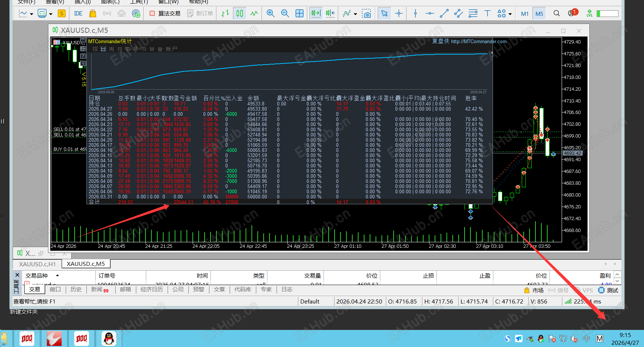Select the crosshair tool
644x347 pixels.
[399, 14]
